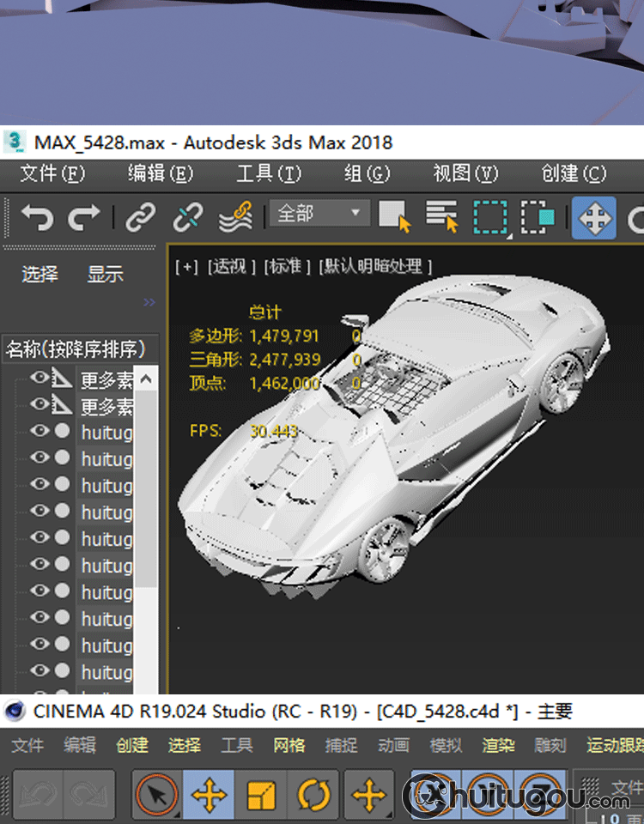This screenshot has height=824, width=644.
Task: Click the FPS value 30.443
Action: tap(274, 432)
